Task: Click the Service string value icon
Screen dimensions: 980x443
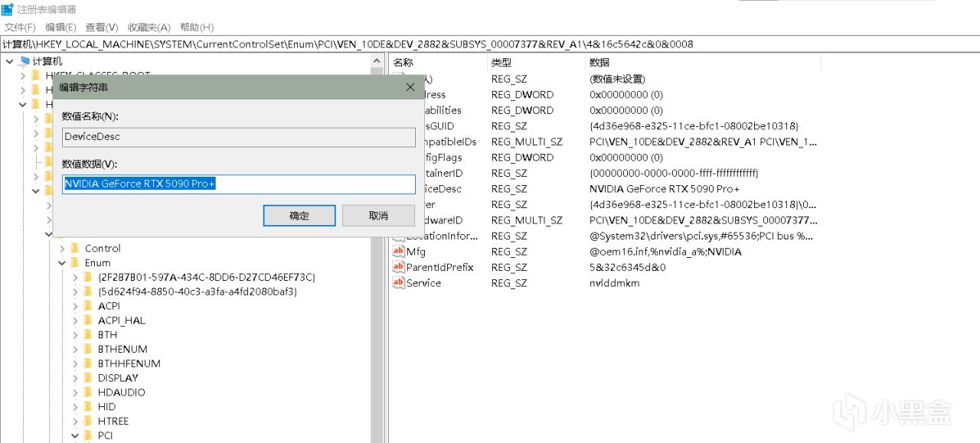Action: click(398, 283)
